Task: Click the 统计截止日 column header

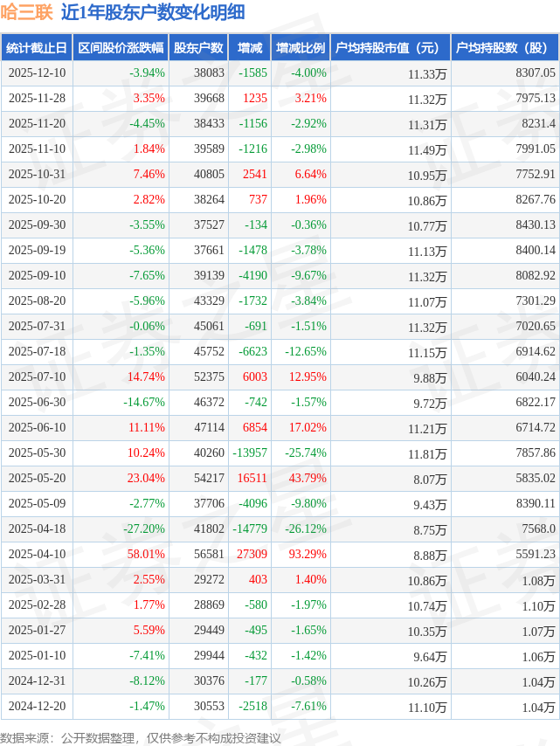Action: (x=37, y=48)
